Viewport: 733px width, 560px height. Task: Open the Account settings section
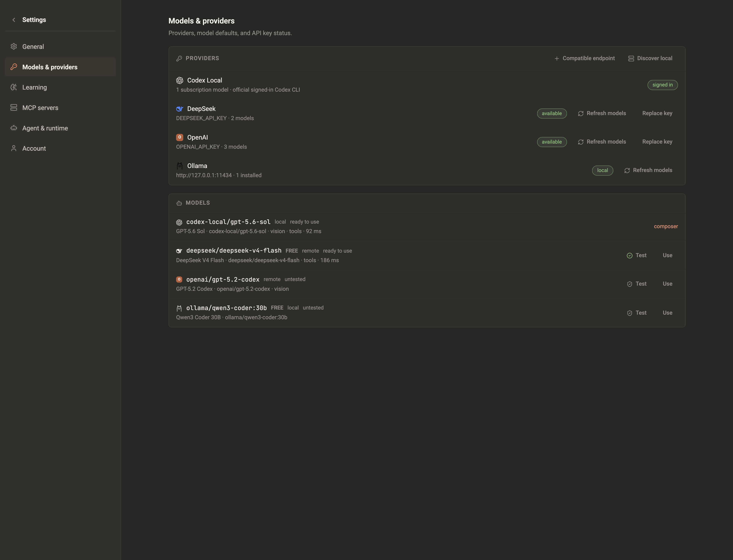60,148
